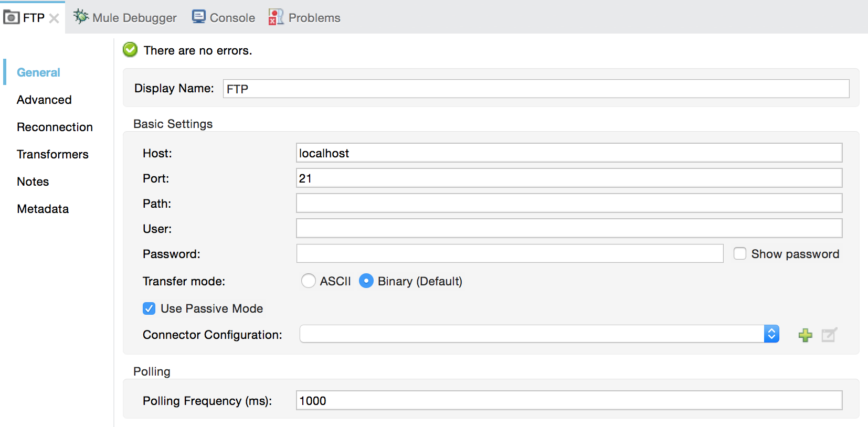Screen dimensions: 868x427
Task: Open the Notes section
Action: [x=33, y=182]
